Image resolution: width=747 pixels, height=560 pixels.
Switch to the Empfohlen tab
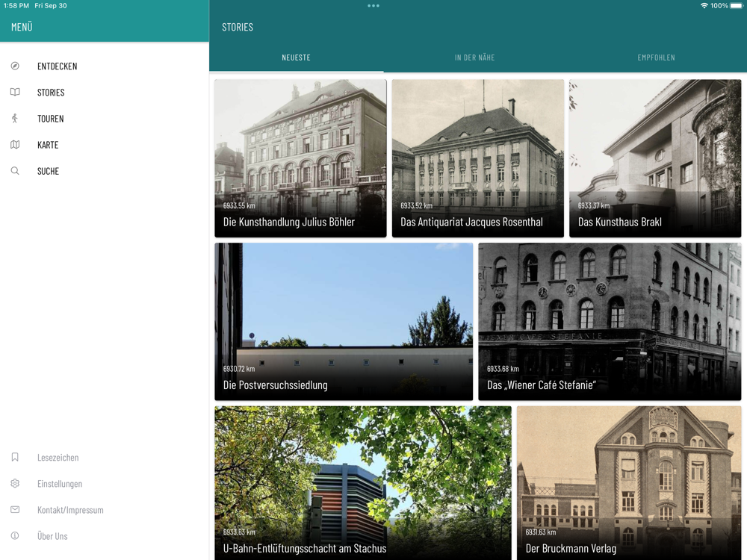656,57
